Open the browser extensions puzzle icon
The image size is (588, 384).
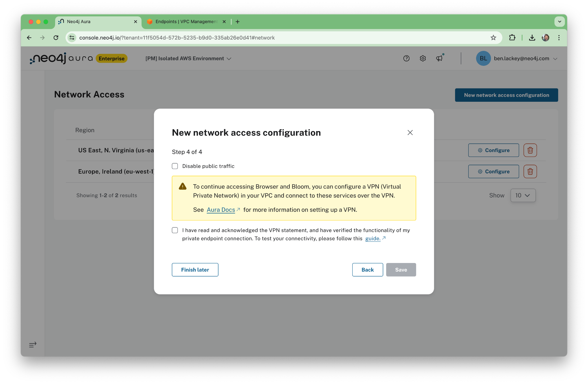click(x=512, y=38)
